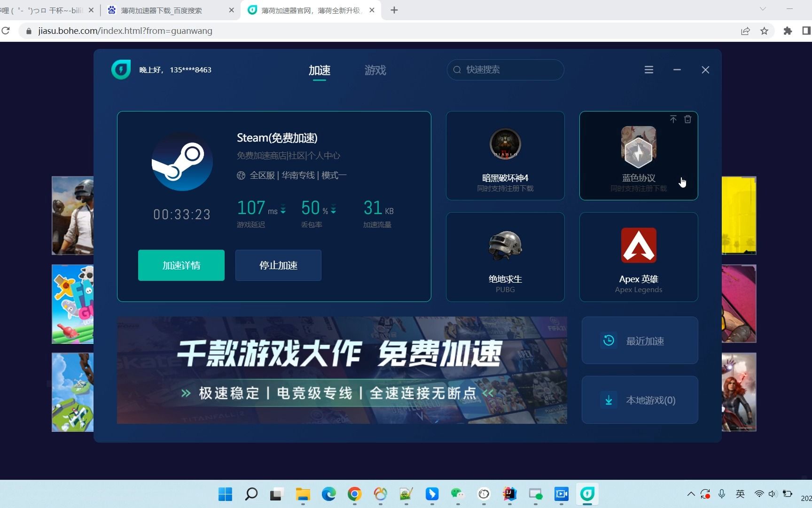Open the Wi-Fi network tray icon
The height and width of the screenshot is (508, 812).
pyautogui.click(x=759, y=494)
